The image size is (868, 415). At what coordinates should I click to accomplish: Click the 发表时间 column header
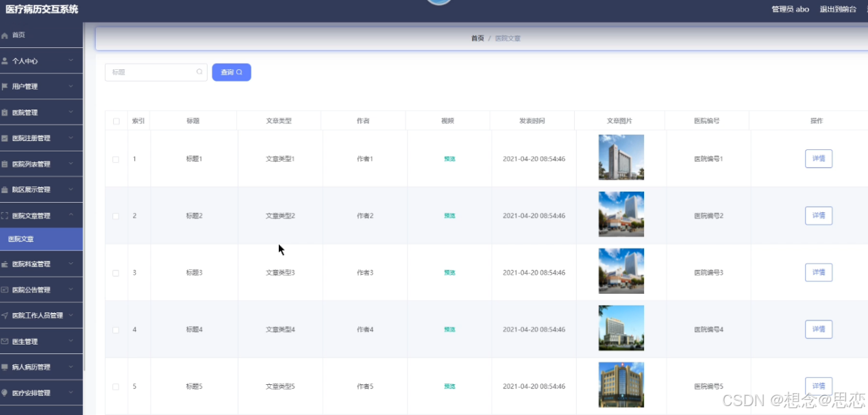(x=532, y=121)
